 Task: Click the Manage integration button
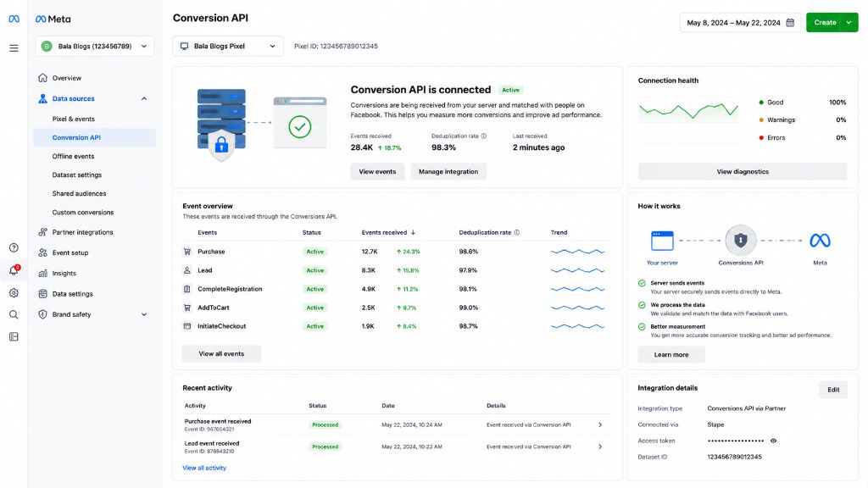(448, 171)
